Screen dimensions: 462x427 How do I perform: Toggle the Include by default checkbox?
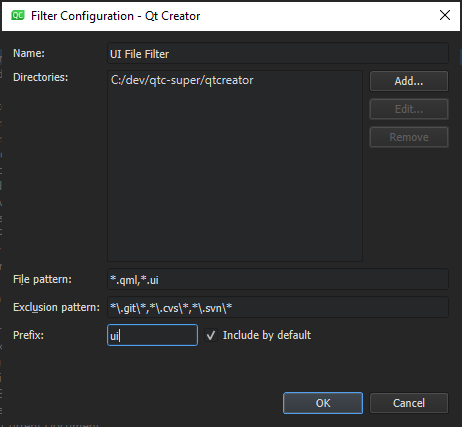click(x=211, y=335)
